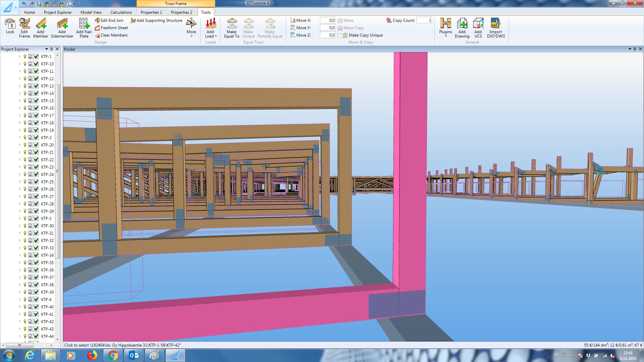Switch to the Calculations tab
Screen dimensions: 644x362
click(x=121, y=12)
